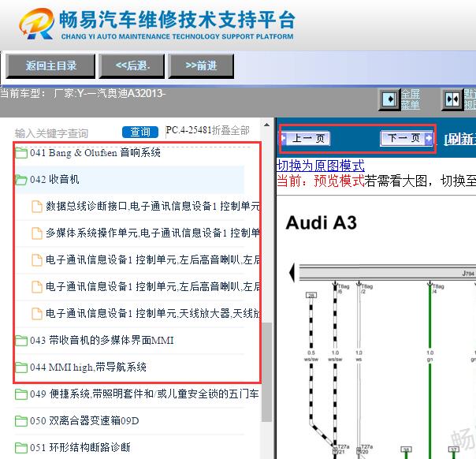Screen dimensions: 476x459
Task: Expand folder 043 带收音机的多媒体界面MMI
Action: pyautogui.click(x=102, y=340)
